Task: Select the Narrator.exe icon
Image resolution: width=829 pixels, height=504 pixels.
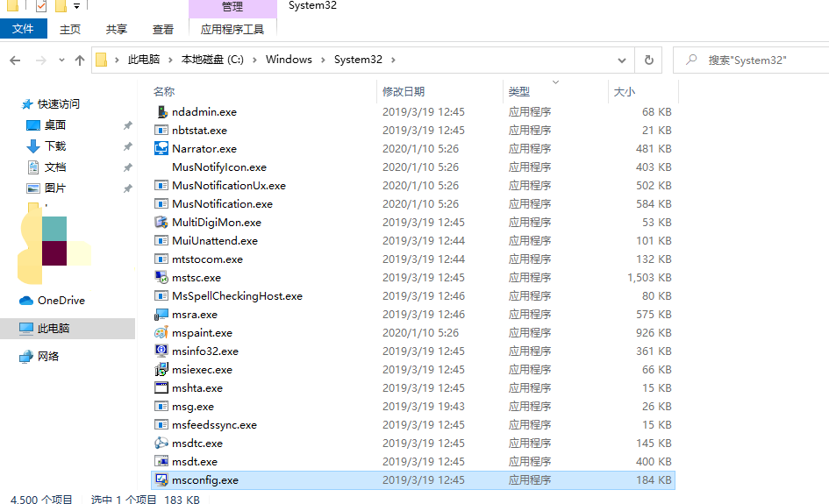Action: tap(161, 148)
